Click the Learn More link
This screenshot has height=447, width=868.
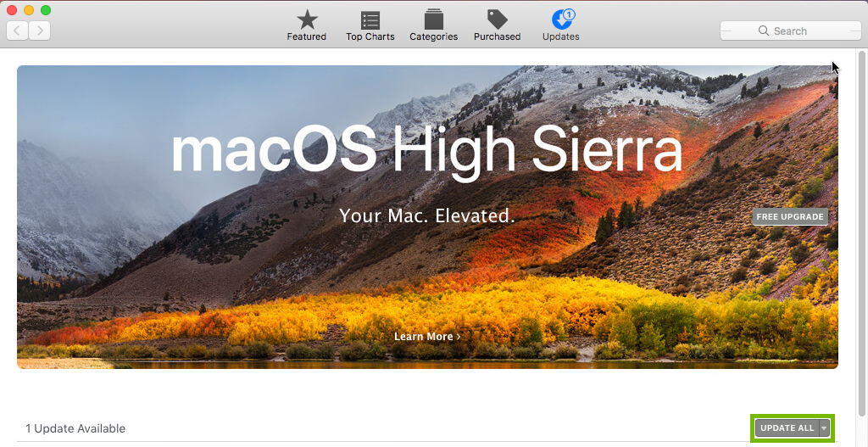coord(427,336)
